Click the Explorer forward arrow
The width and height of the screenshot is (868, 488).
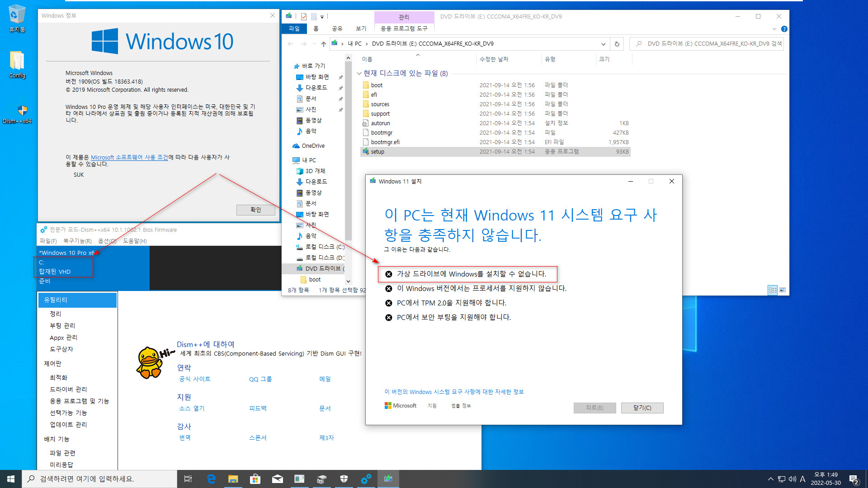click(304, 44)
